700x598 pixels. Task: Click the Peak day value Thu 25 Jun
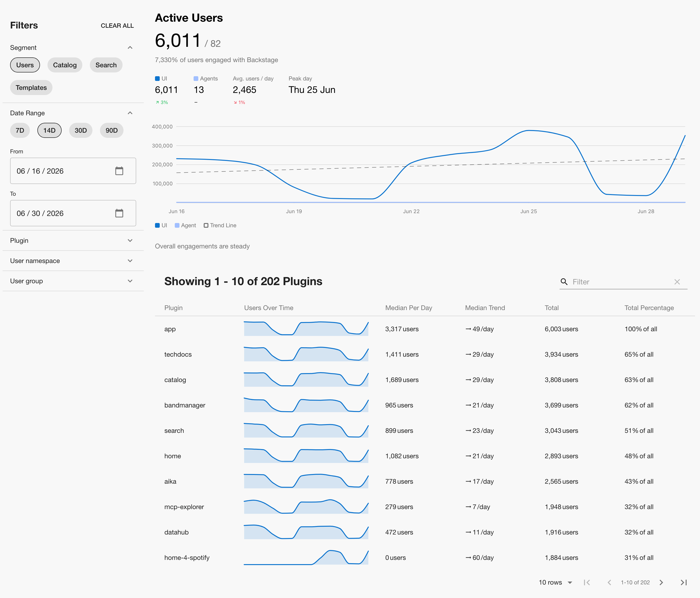pos(312,90)
